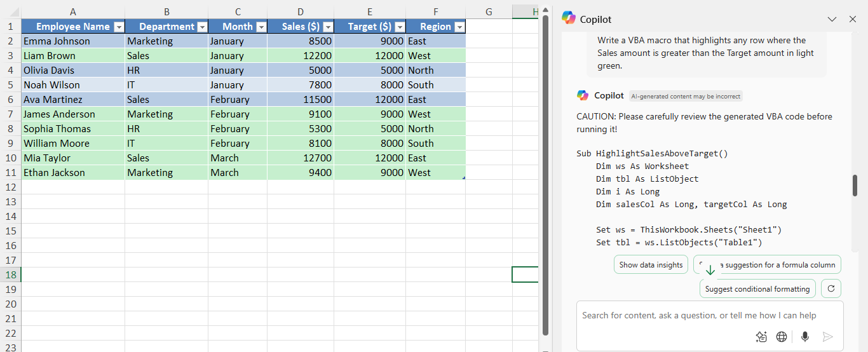The height and width of the screenshot is (352, 868).
Task: Open the Employee Name filter dropdown
Action: pyautogui.click(x=119, y=27)
